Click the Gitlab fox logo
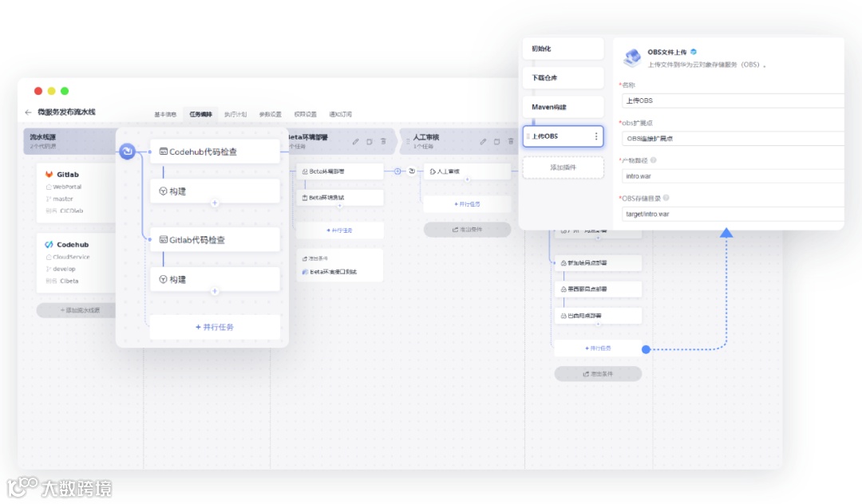This screenshot has height=504, width=862. tap(49, 174)
